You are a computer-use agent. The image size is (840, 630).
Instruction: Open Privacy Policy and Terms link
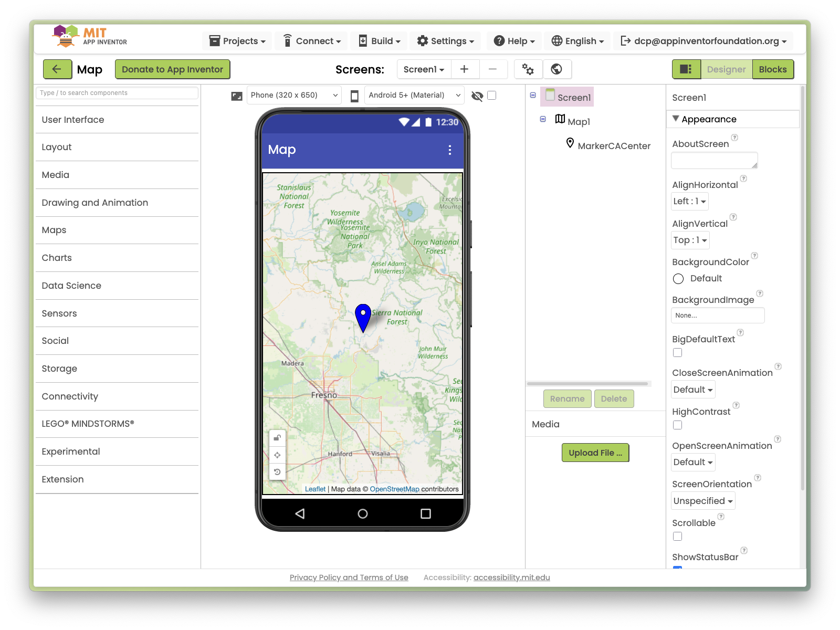tap(349, 577)
